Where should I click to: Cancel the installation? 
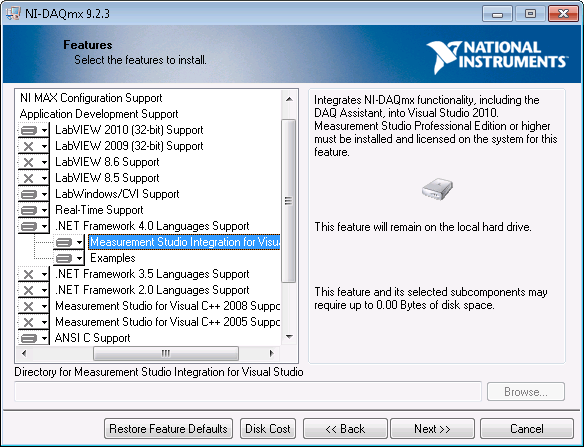[x=527, y=429]
